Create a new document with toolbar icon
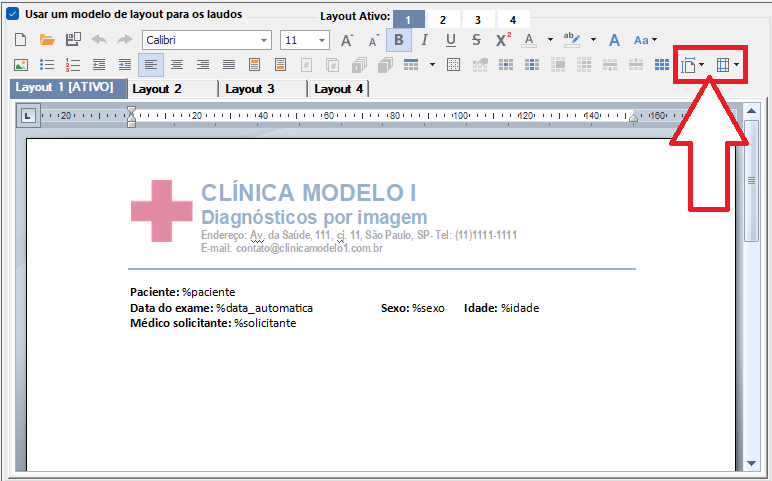 click(x=20, y=40)
